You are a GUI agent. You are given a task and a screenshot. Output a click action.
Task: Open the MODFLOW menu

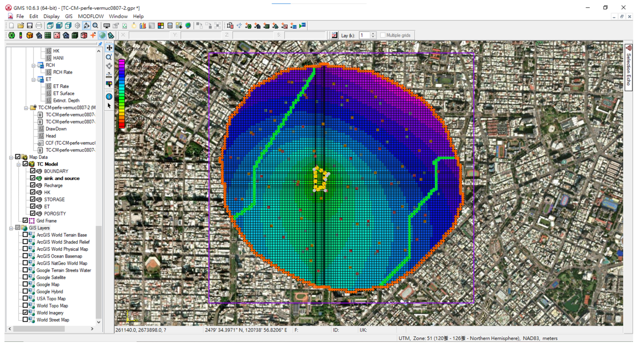click(91, 16)
